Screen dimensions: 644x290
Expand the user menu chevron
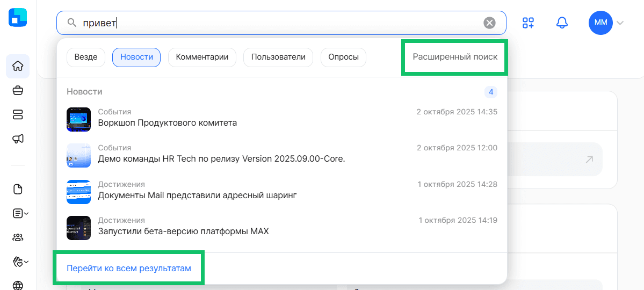click(620, 23)
